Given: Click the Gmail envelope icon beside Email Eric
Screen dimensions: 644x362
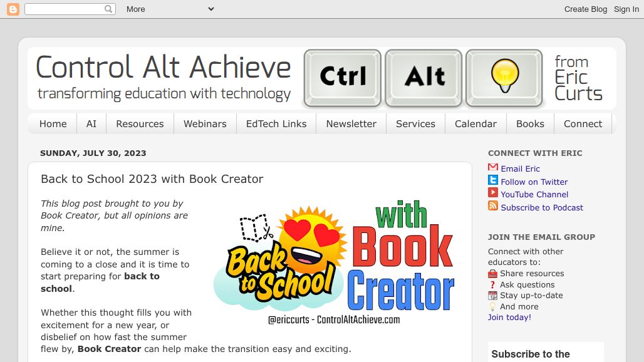Looking at the screenshot, I should point(493,167).
